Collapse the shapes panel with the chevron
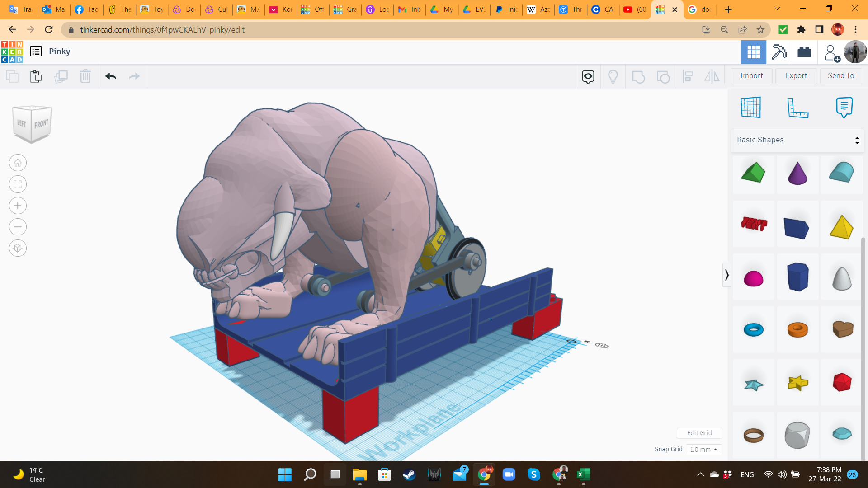The width and height of the screenshot is (868, 488). pyautogui.click(x=726, y=275)
